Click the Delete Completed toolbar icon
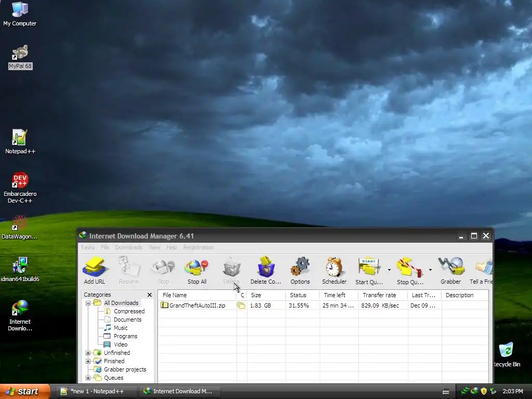Screen dimensions: 532x399 [265, 270]
